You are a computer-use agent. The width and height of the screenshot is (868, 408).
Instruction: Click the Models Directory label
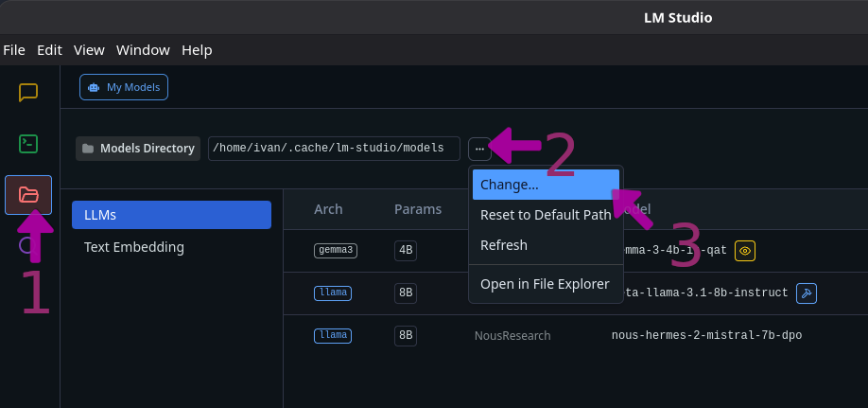point(138,149)
